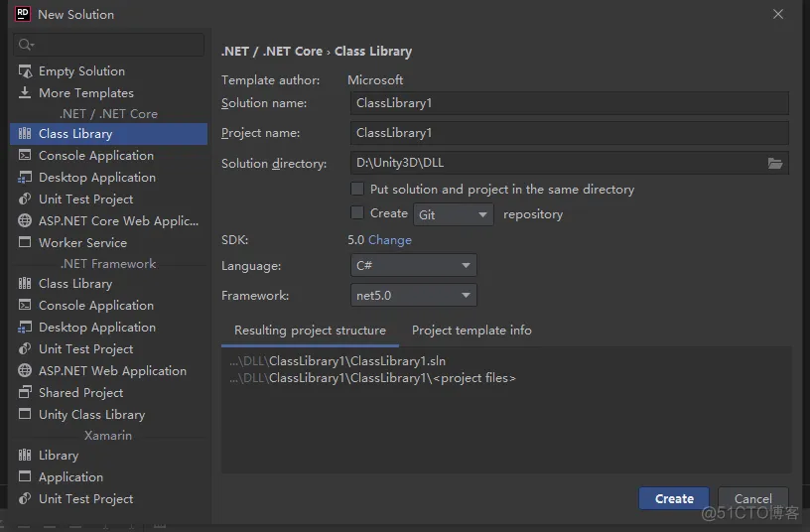Click the Microsoft template author text
Viewport: 810px width, 532px height.
pyautogui.click(x=375, y=80)
